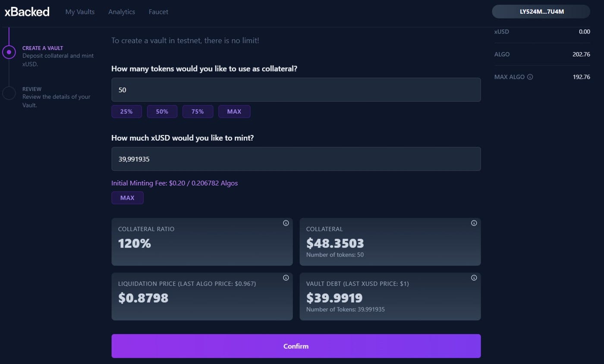Viewport: 604px width, 364px height.
Task: Use MAX tokens as collateral
Action: coord(234,111)
